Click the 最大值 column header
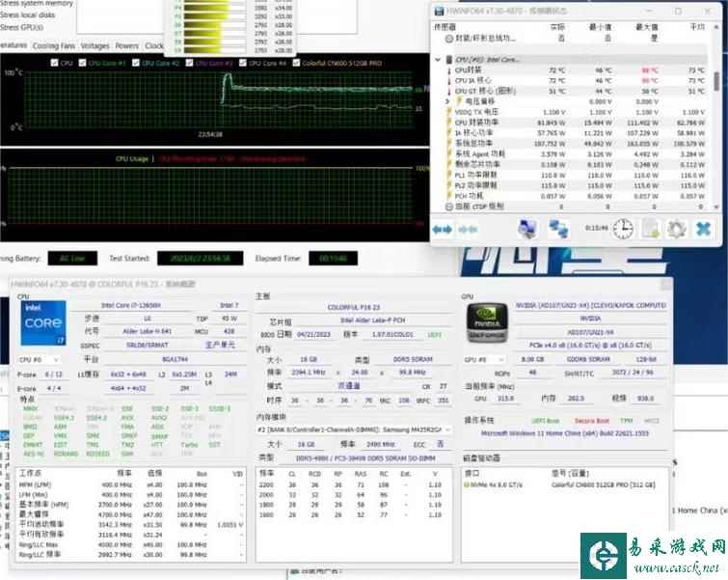728x580 pixels. click(x=647, y=27)
